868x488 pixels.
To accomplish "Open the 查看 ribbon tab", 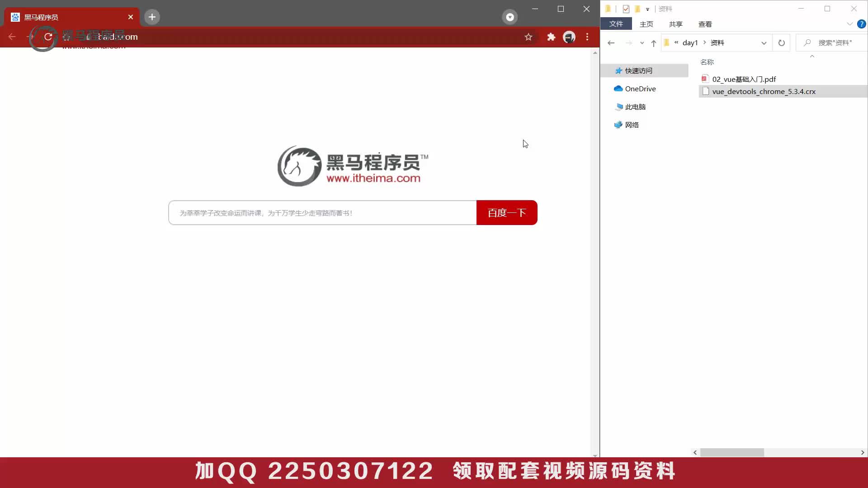I will pos(705,24).
